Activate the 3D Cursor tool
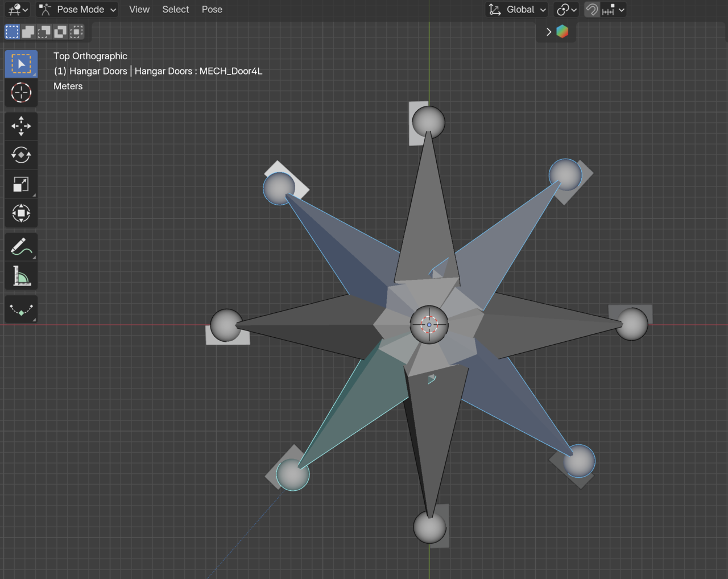 [21, 92]
